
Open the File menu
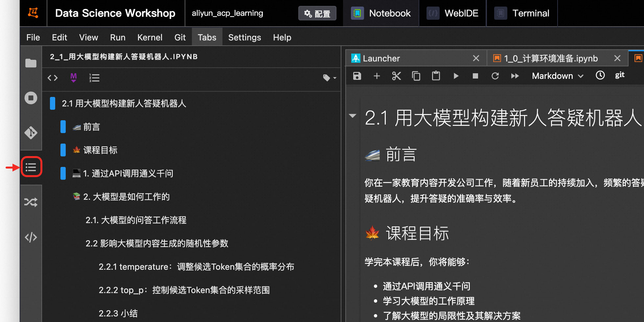tap(33, 37)
